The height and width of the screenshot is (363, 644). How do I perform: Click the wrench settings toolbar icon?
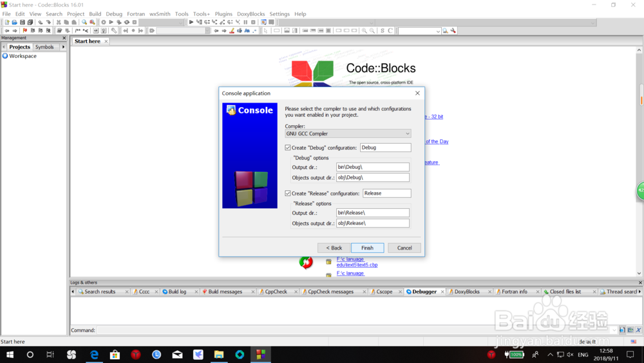[x=453, y=31]
